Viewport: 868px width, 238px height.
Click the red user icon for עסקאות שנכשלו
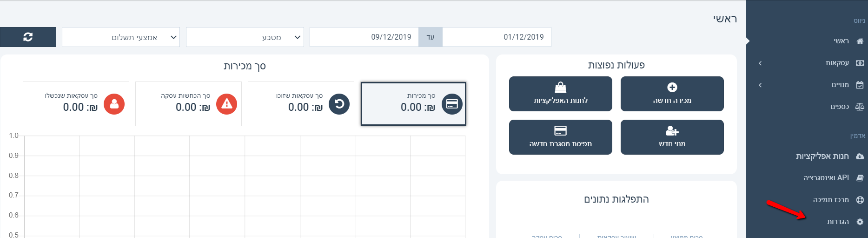[114, 104]
